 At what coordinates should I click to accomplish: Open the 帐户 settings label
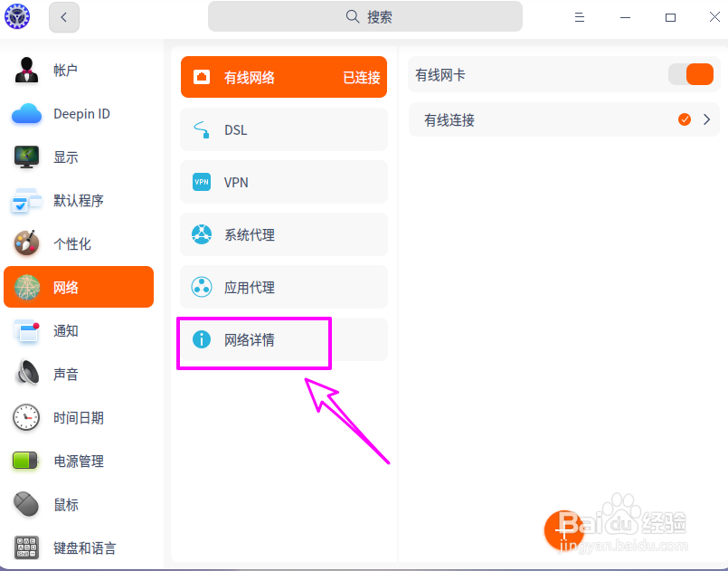65,71
